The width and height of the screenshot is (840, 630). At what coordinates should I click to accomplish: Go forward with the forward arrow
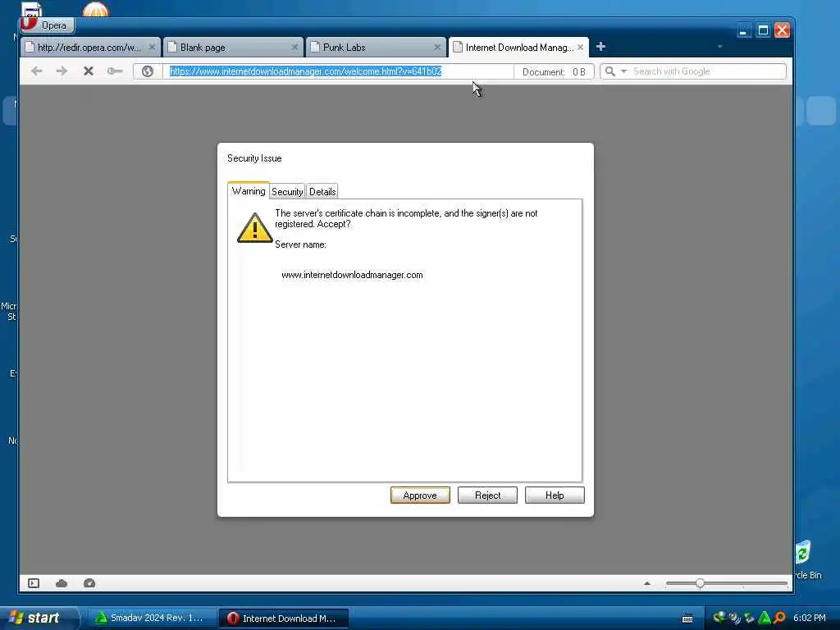tap(62, 71)
